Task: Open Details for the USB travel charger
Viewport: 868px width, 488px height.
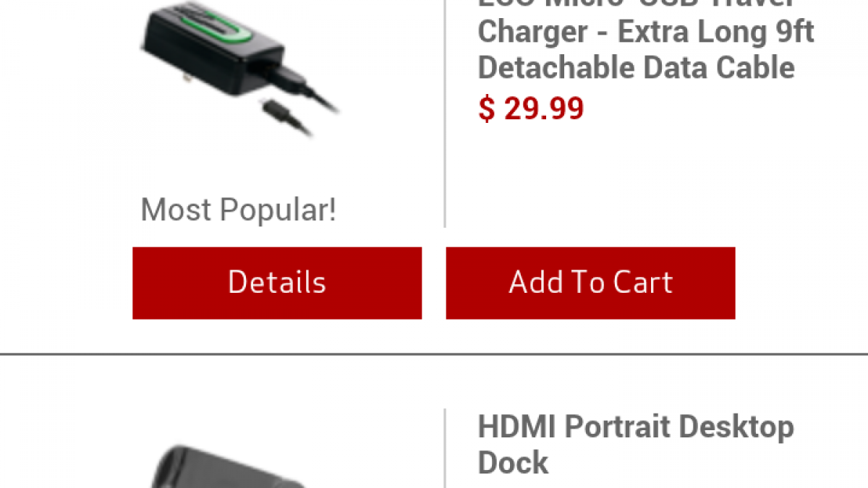Action: pyautogui.click(x=277, y=283)
